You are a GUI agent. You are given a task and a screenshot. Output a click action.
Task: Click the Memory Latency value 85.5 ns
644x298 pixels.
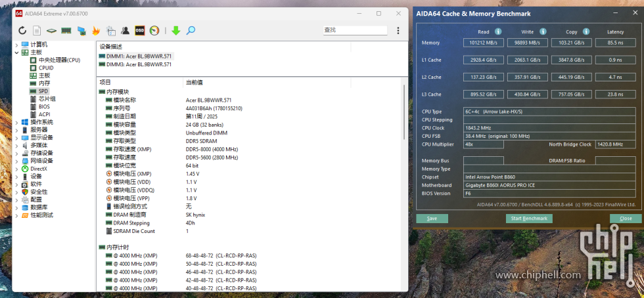click(x=615, y=43)
